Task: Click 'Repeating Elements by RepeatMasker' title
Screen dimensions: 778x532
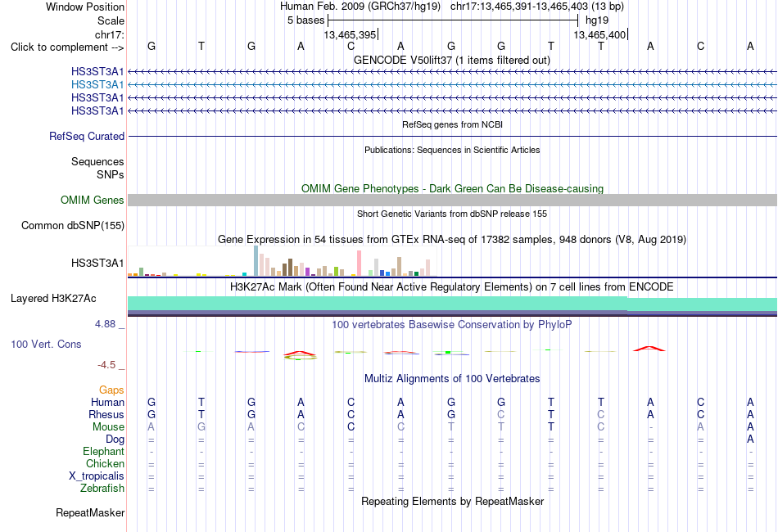Action: pos(452,501)
